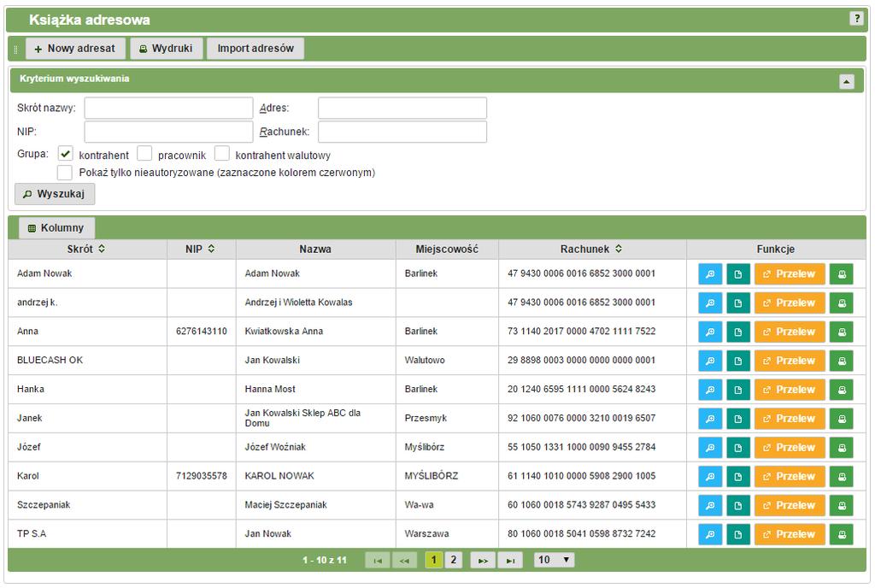Click the Import adresów button

[x=255, y=49]
